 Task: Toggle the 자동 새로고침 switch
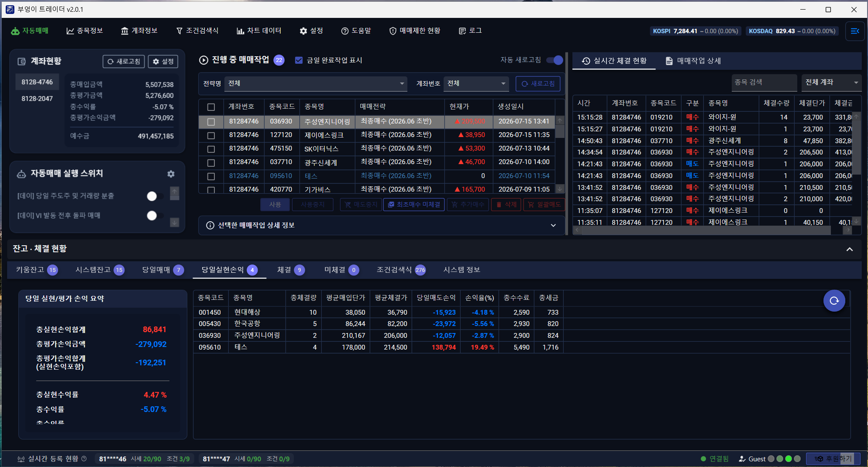click(555, 60)
